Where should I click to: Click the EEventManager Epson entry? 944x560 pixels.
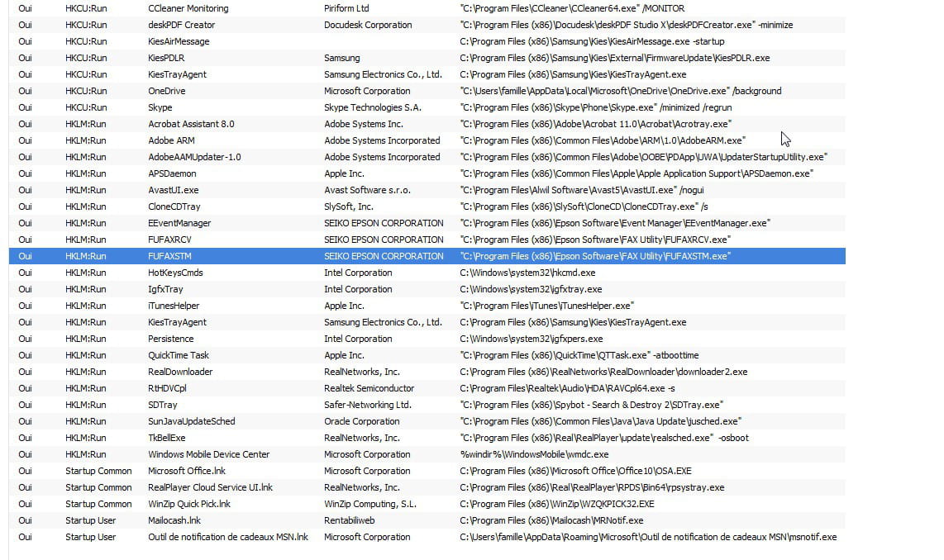[x=179, y=223]
